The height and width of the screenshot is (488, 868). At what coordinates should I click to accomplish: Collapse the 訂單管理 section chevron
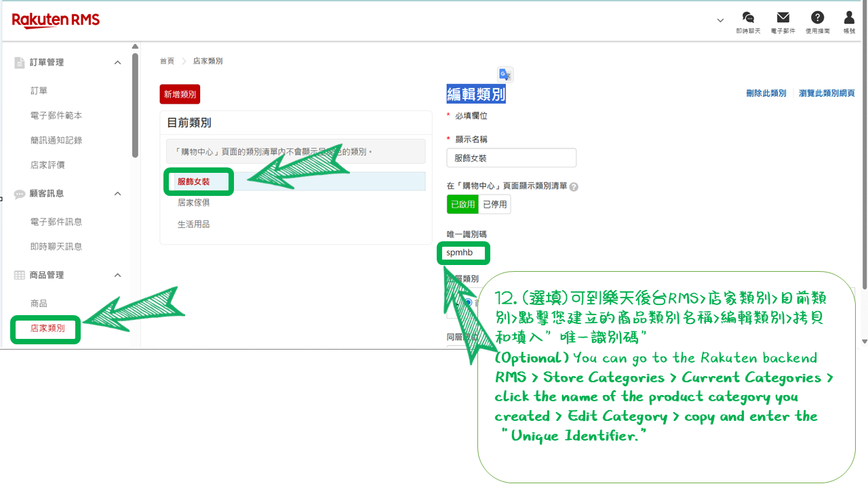pyautogui.click(x=117, y=62)
